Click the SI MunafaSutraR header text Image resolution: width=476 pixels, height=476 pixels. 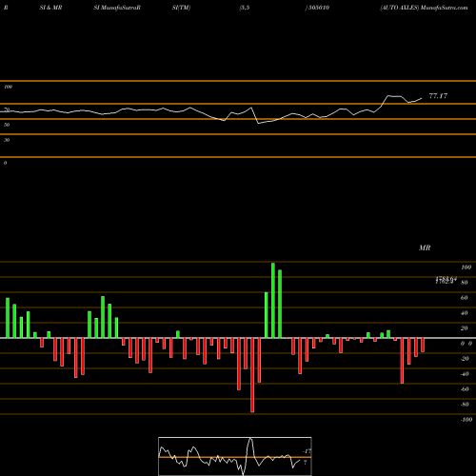click(117, 8)
